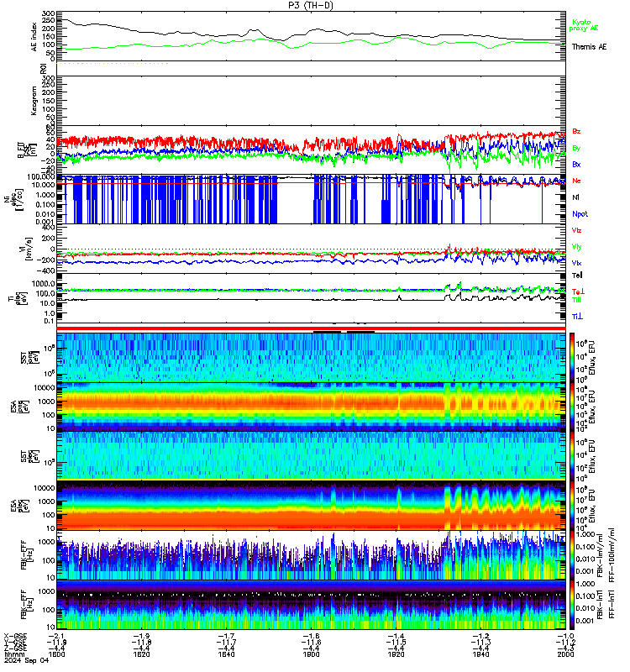Click inside the ion velocity Vi panel
Screen dimensions: 630x672
tap(311, 249)
